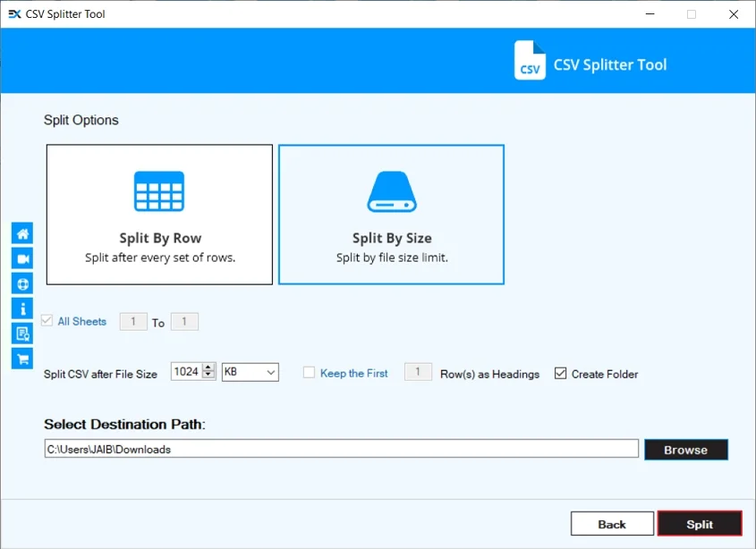Select the Split By Size option

pyautogui.click(x=391, y=214)
